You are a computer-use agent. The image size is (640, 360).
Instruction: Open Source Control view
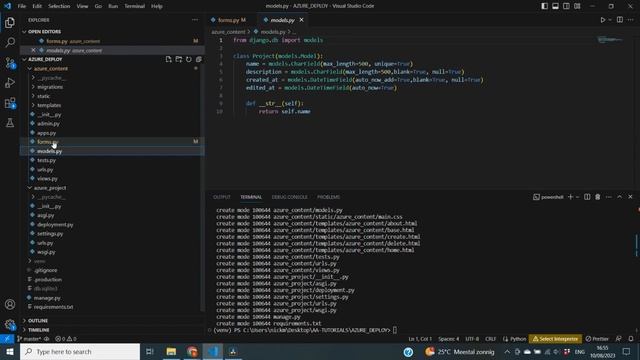(10, 63)
